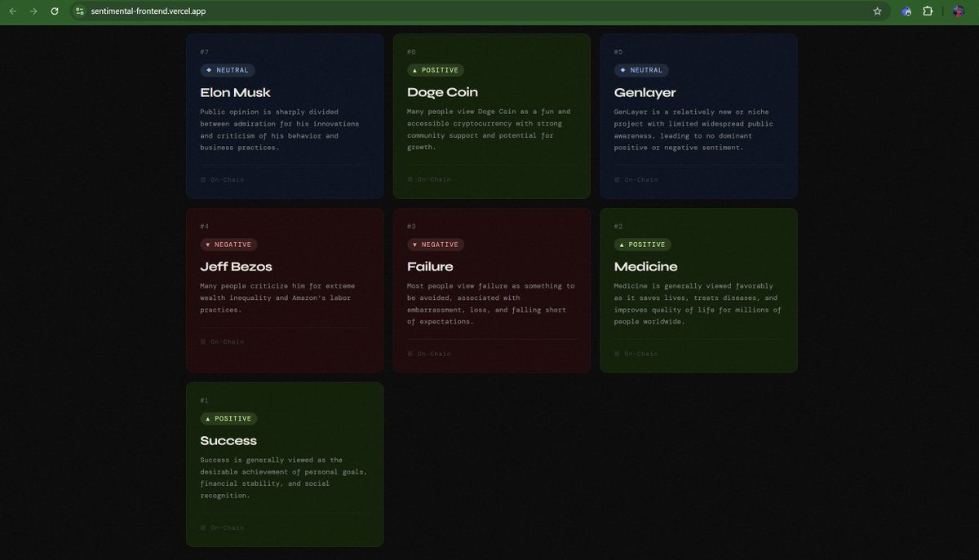The width and height of the screenshot is (979, 560).
Task: Open the Elon Musk card title
Action: [x=235, y=92]
